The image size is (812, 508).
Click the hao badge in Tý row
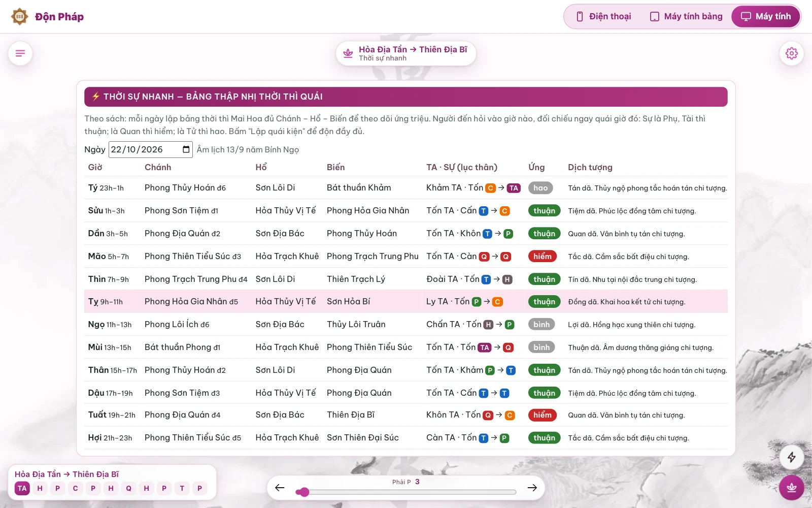[x=540, y=188]
